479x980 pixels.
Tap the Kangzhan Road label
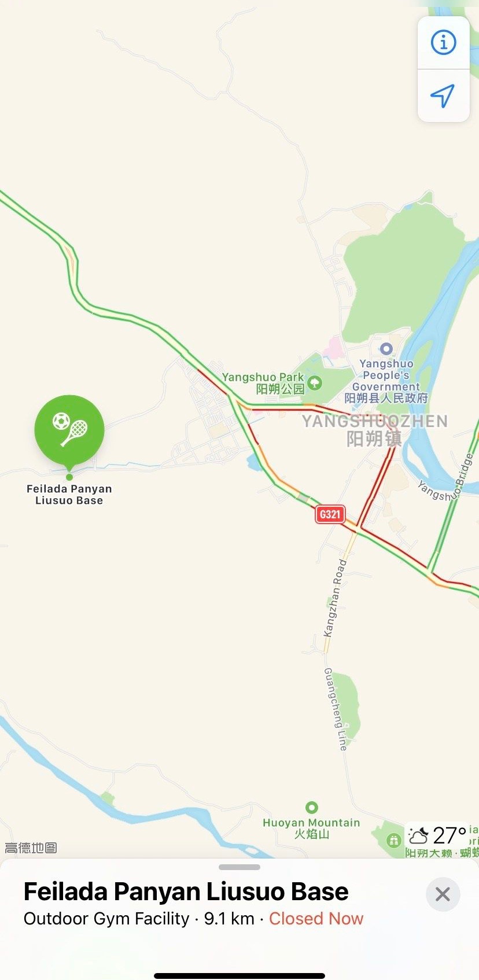click(x=336, y=598)
